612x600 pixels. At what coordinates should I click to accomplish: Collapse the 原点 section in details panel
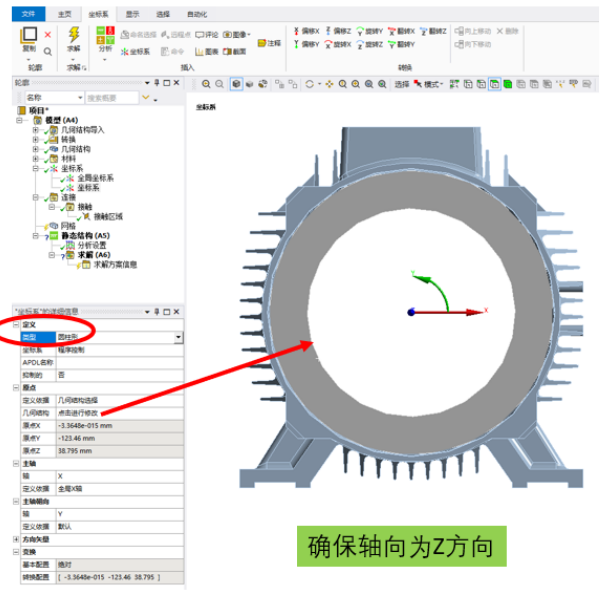(16, 388)
